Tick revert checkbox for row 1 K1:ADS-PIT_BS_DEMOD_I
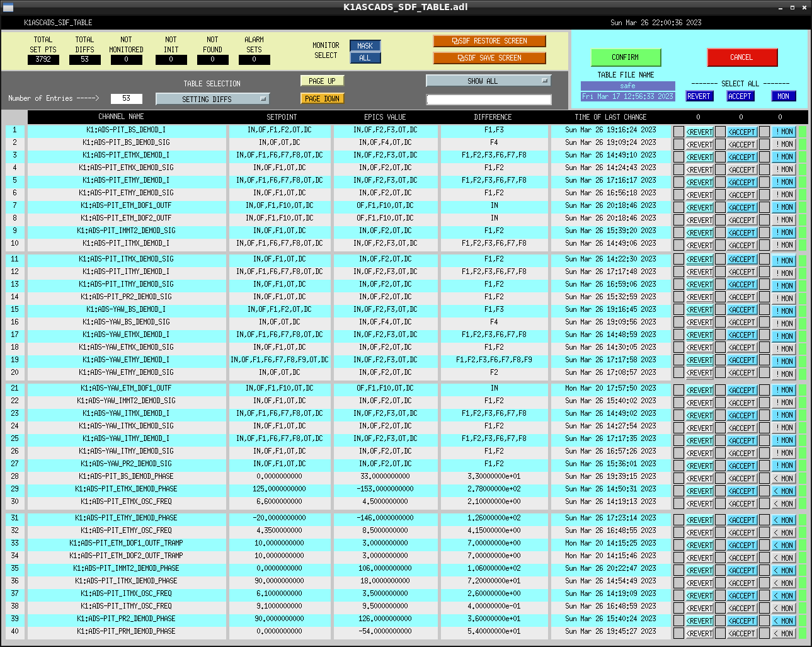The width and height of the screenshot is (812, 647). (678, 132)
